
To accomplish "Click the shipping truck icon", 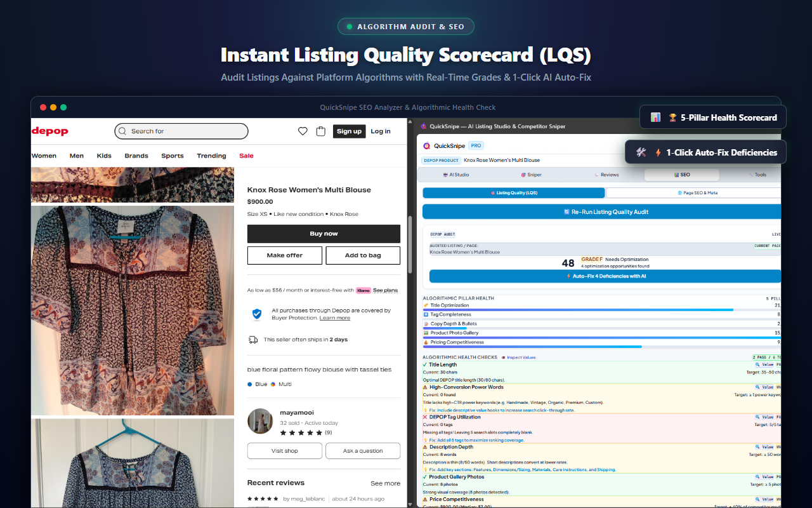I will point(253,340).
